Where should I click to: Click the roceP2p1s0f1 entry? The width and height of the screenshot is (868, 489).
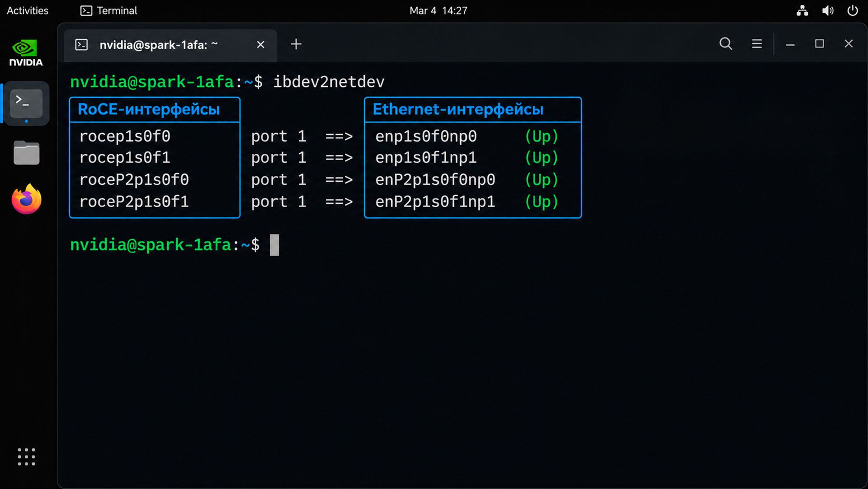(134, 201)
